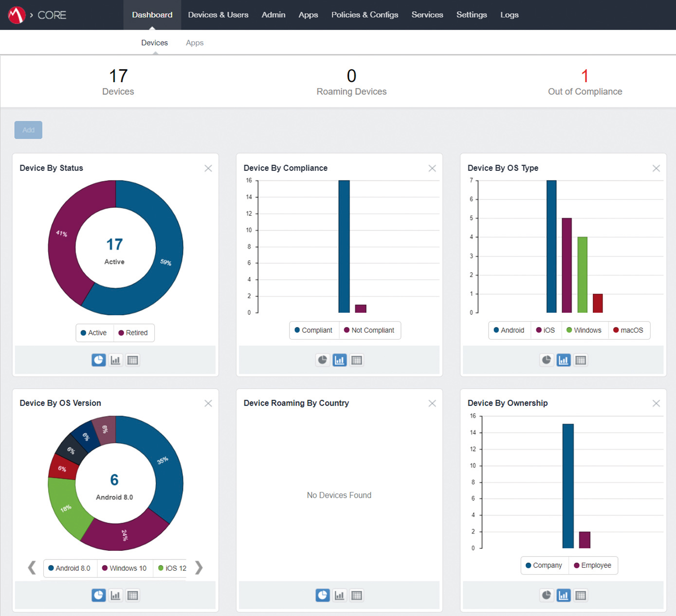Remove the Device By OS Version widget
676x616 pixels.
(x=208, y=403)
